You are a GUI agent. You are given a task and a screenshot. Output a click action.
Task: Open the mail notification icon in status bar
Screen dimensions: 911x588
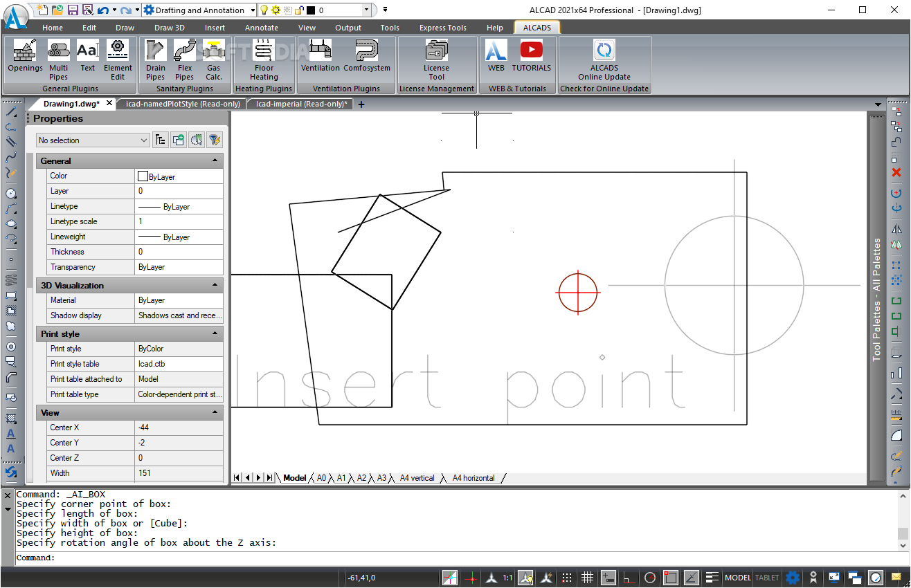pyautogui.click(x=896, y=578)
